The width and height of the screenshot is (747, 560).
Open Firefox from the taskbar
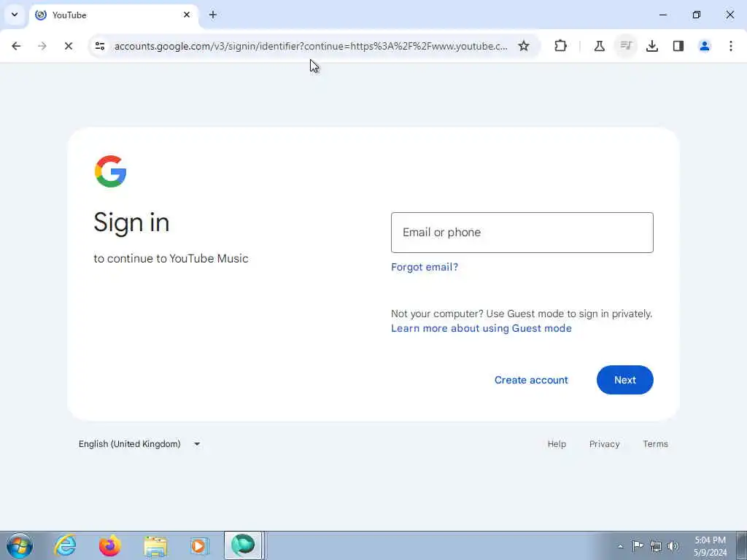[110, 545]
